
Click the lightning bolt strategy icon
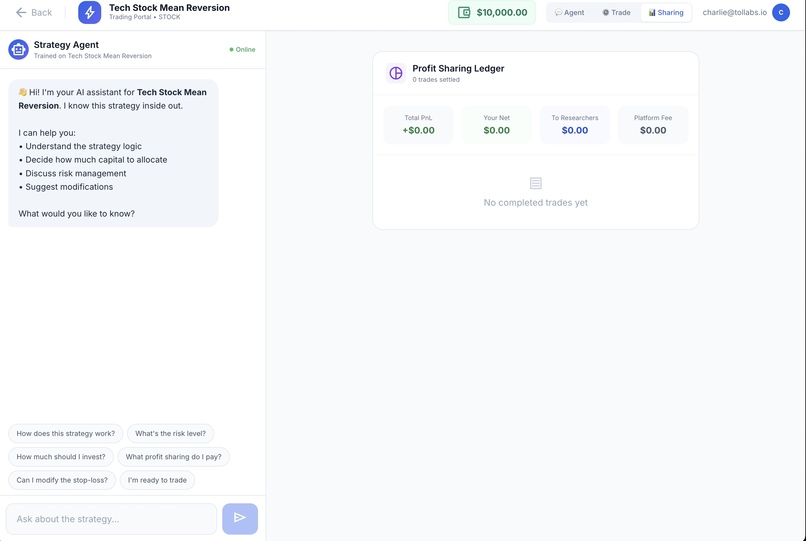(89, 12)
